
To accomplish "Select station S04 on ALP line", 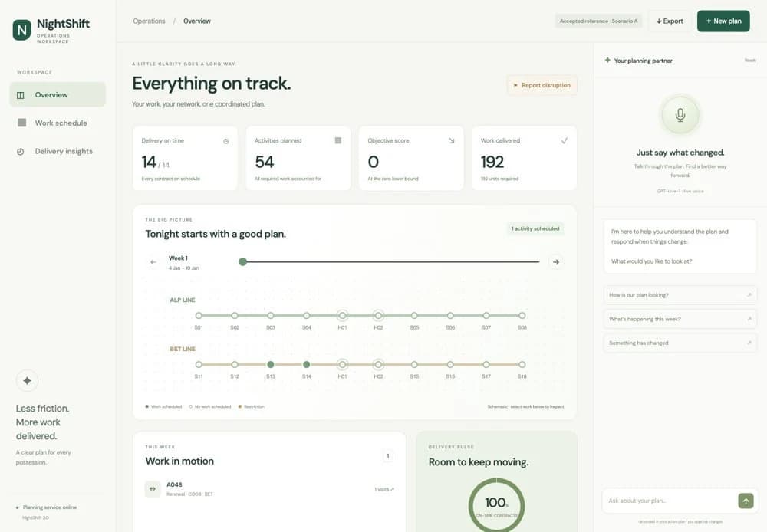I will [x=306, y=315].
